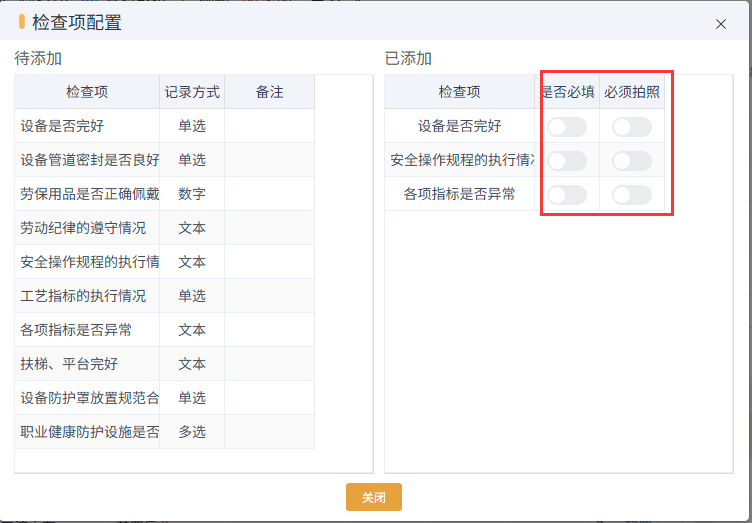Select 扶梯、平台完好 row
The image size is (752, 523).
164,364
